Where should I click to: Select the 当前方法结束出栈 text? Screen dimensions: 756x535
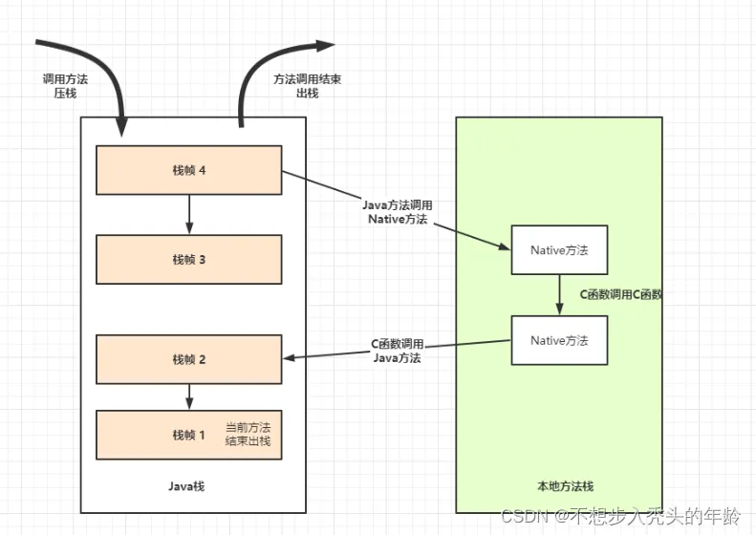[x=248, y=434]
